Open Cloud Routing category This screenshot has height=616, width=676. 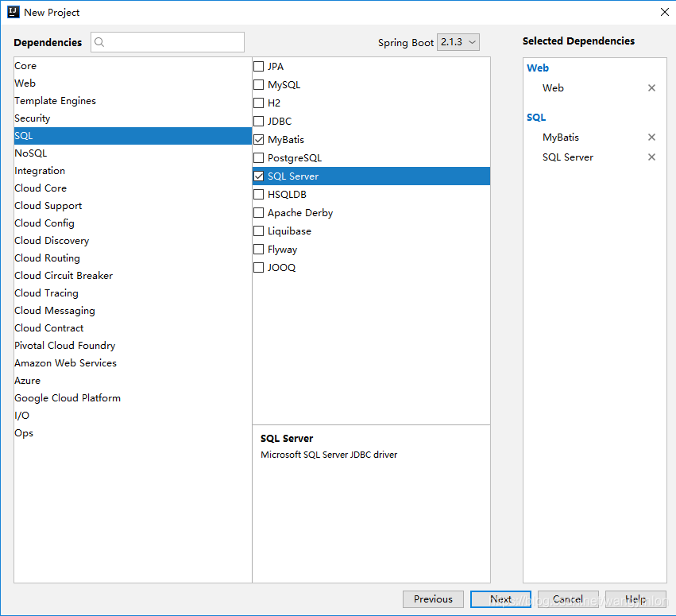[x=133, y=258]
